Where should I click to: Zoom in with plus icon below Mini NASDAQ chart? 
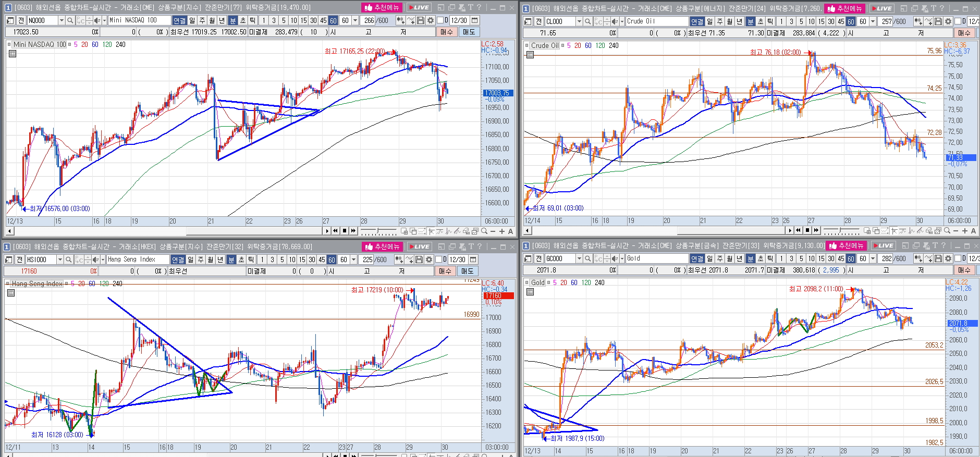[x=502, y=231]
